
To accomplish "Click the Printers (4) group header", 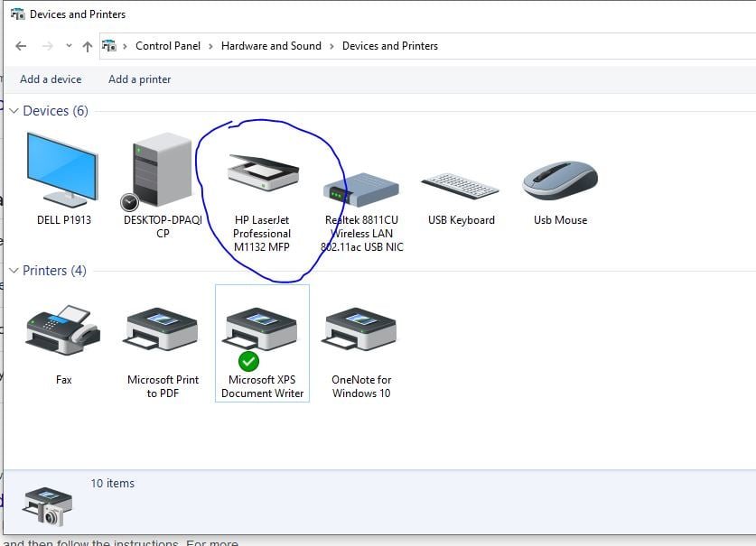I will 54,271.
